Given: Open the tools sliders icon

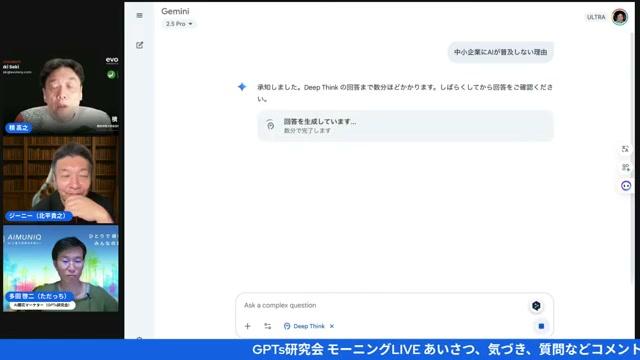Looking at the screenshot, I should 267,326.
